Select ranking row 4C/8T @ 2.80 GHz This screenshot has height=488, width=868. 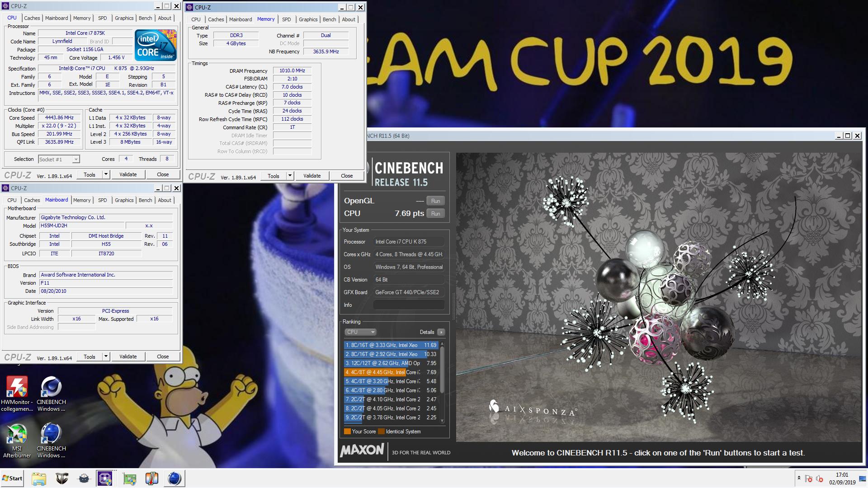coord(391,390)
